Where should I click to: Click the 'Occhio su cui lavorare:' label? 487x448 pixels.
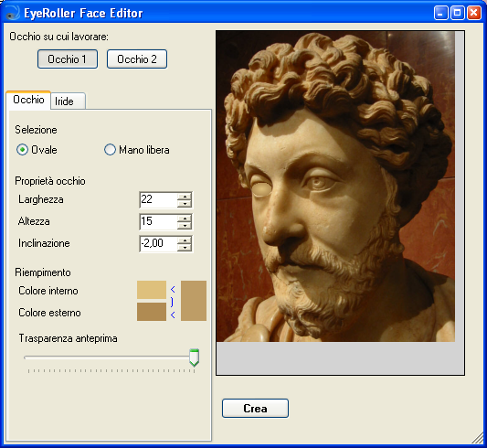pos(59,37)
